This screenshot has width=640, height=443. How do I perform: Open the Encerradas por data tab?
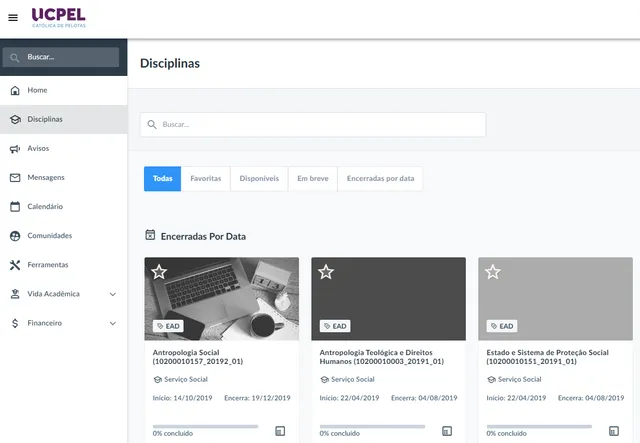380,178
